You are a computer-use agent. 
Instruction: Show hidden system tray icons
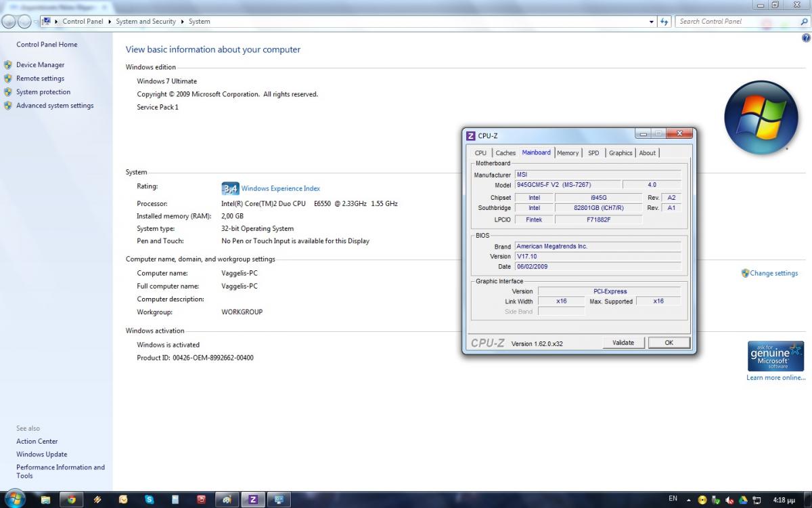pos(689,500)
